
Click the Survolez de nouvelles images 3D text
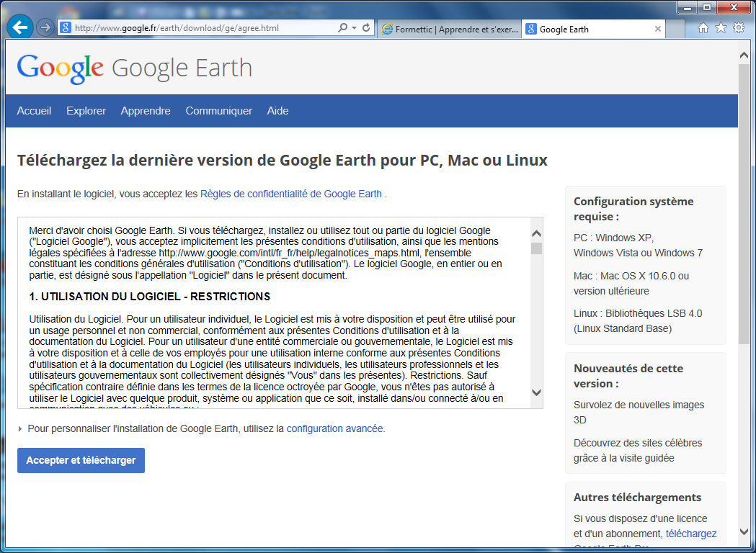639,413
